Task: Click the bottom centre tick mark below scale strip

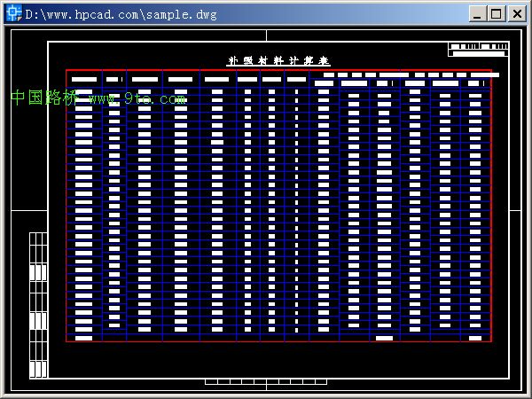Action: point(266,387)
